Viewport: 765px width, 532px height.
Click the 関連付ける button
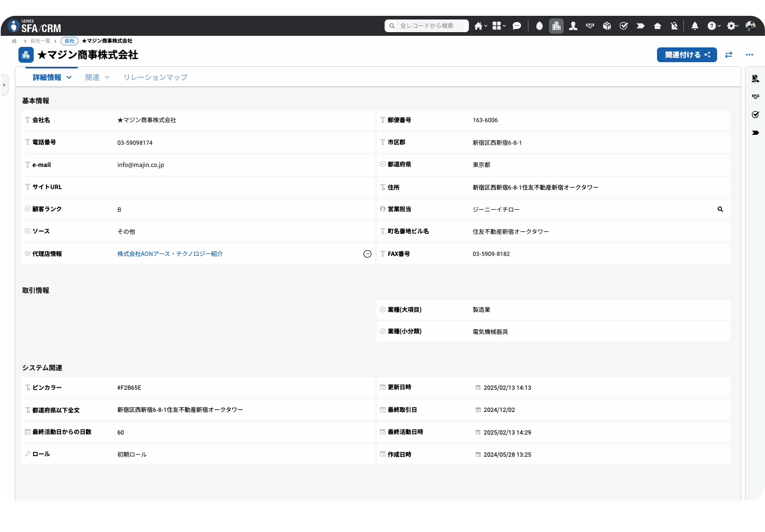tap(687, 55)
